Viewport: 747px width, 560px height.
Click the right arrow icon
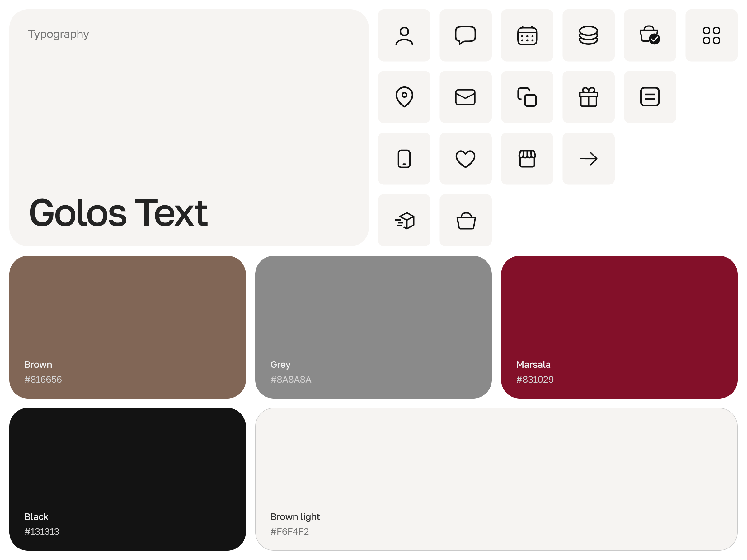click(588, 159)
